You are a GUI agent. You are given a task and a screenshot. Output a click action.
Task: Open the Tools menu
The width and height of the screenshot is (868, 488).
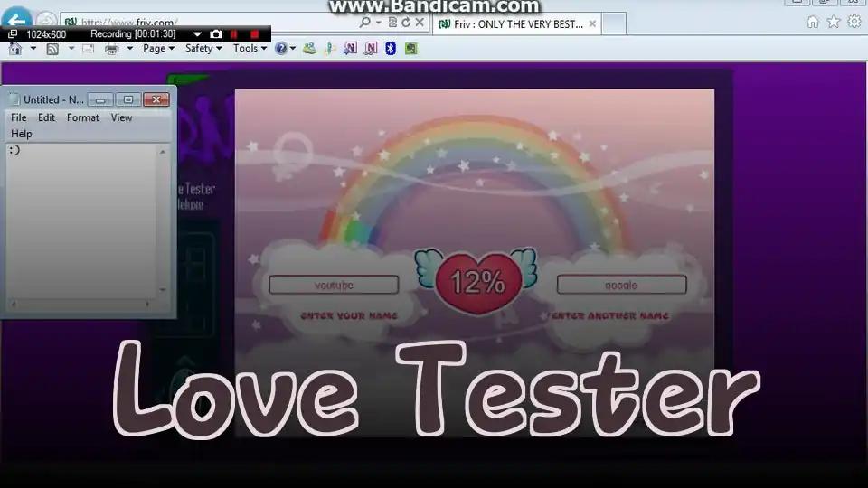(250, 49)
